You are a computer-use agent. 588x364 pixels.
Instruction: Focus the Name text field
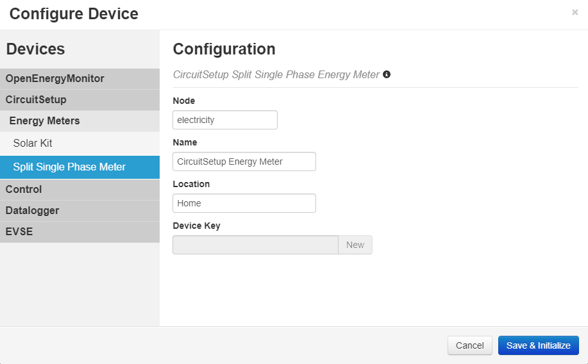coord(244,161)
